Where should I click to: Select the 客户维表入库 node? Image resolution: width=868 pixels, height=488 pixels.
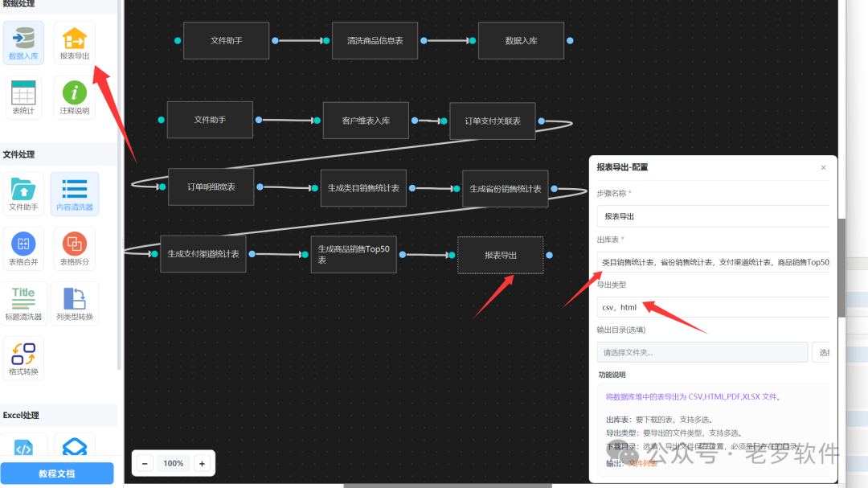(366, 121)
